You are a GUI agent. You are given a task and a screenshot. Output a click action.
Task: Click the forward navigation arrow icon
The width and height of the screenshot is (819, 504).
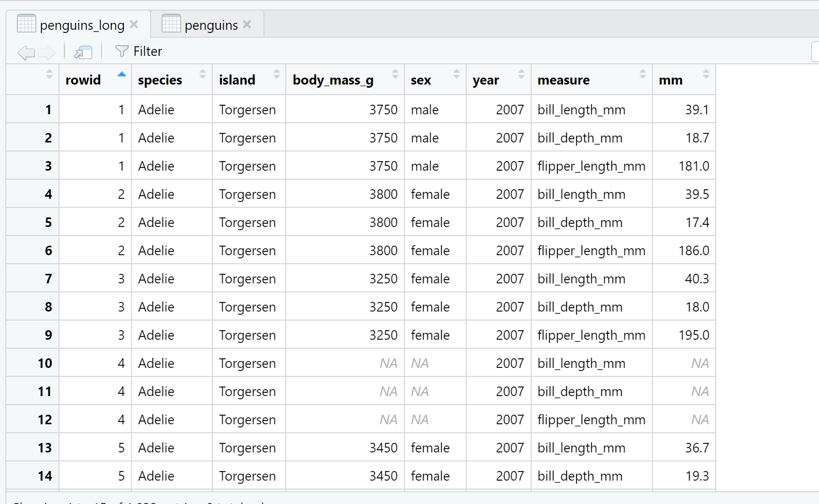point(46,52)
